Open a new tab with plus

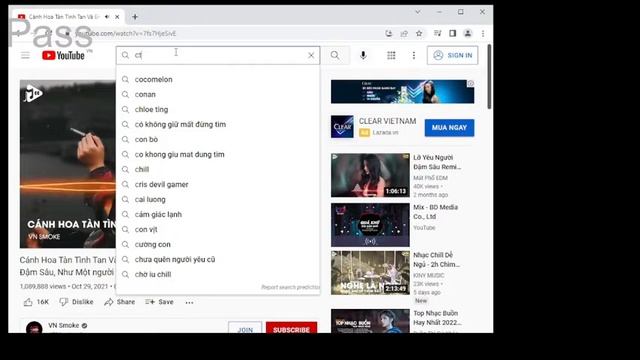[x=135, y=17]
